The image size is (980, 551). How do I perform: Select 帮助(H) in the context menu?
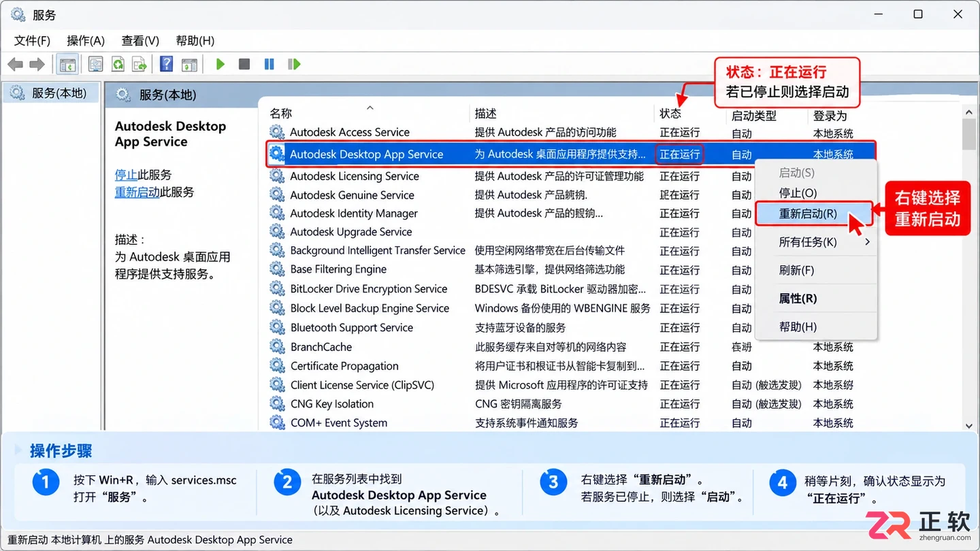[x=815, y=327]
